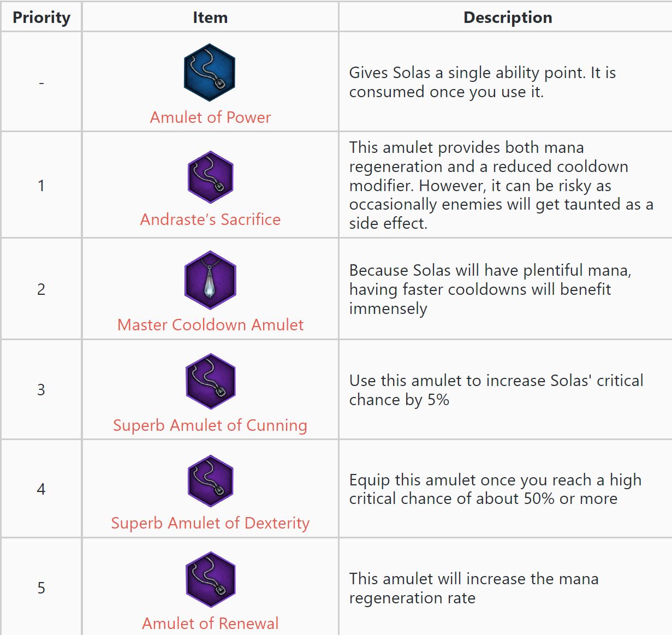Image resolution: width=672 pixels, height=635 pixels.
Task: Select the Superb Amulet of Cunning icon
Action: coord(210,382)
